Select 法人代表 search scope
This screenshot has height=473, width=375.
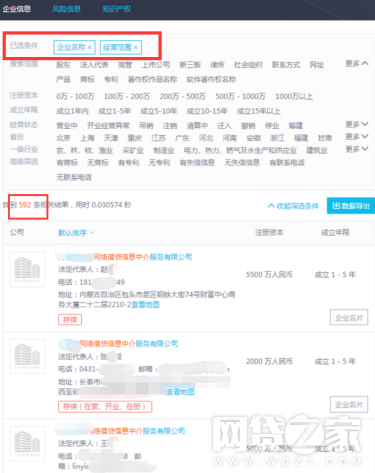click(x=94, y=65)
